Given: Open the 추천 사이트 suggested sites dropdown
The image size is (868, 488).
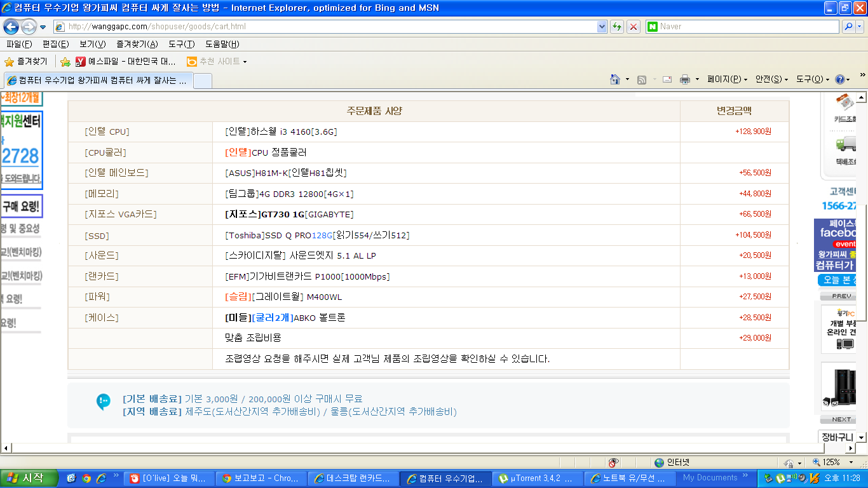Looking at the screenshot, I should [x=217, y=62].
